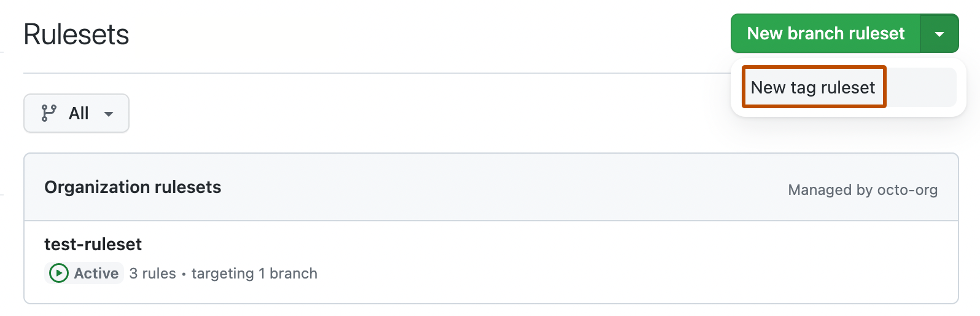980x316 pixels.
Task: Click the word "All" in filter button
Action: pyautogui.click(x=79, y=113)
